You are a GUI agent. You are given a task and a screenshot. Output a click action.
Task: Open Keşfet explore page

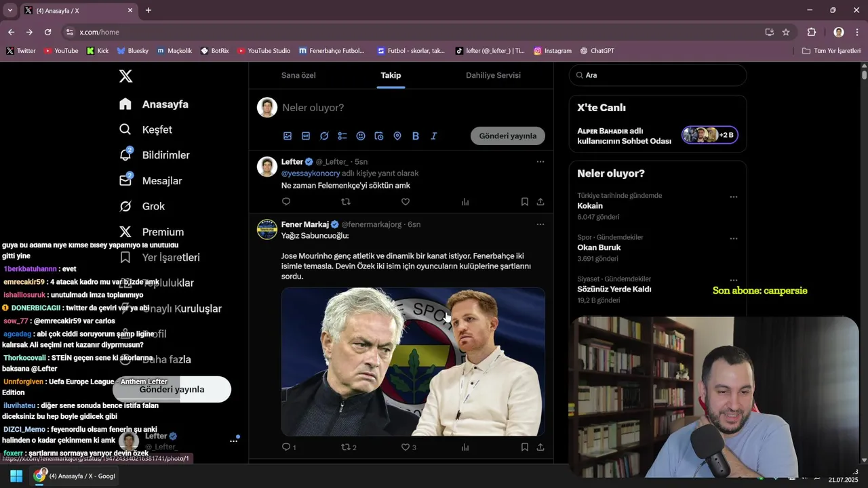pos(146,129)
